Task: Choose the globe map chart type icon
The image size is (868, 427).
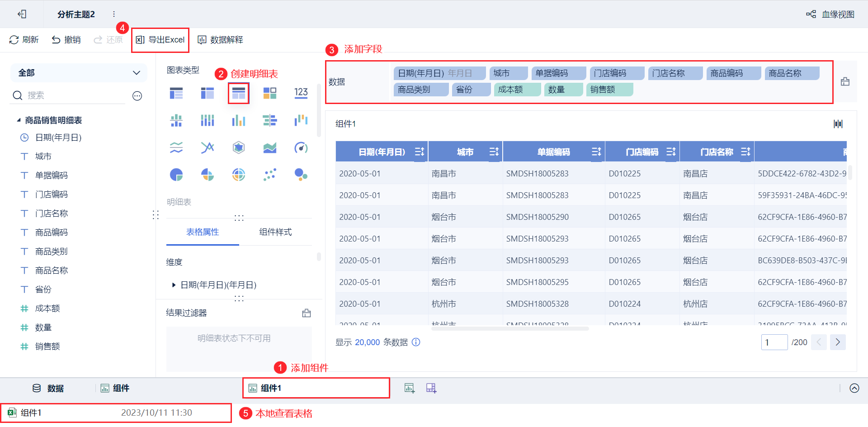Action: pos(239,175)
